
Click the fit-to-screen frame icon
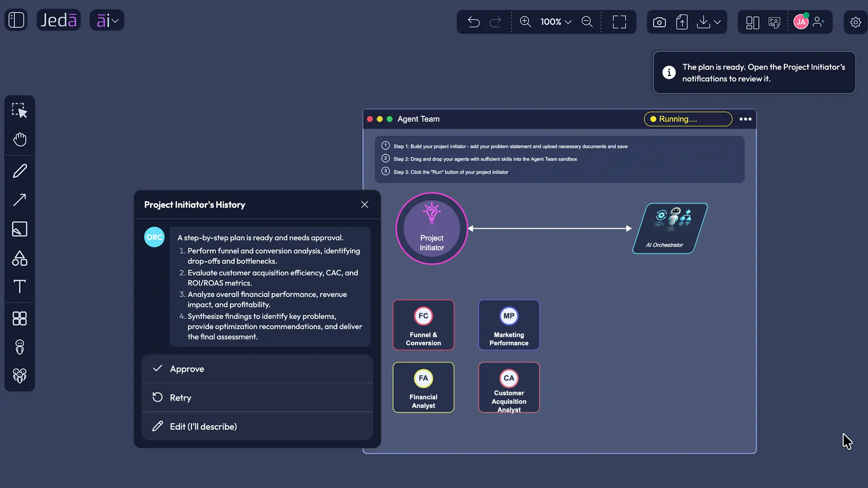(619, 22)
